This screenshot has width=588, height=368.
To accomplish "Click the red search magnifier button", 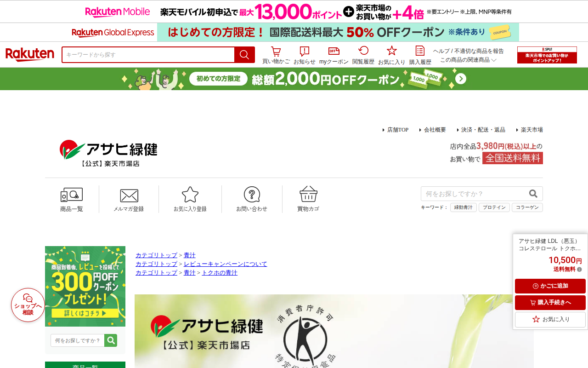I will coord(244,55).
